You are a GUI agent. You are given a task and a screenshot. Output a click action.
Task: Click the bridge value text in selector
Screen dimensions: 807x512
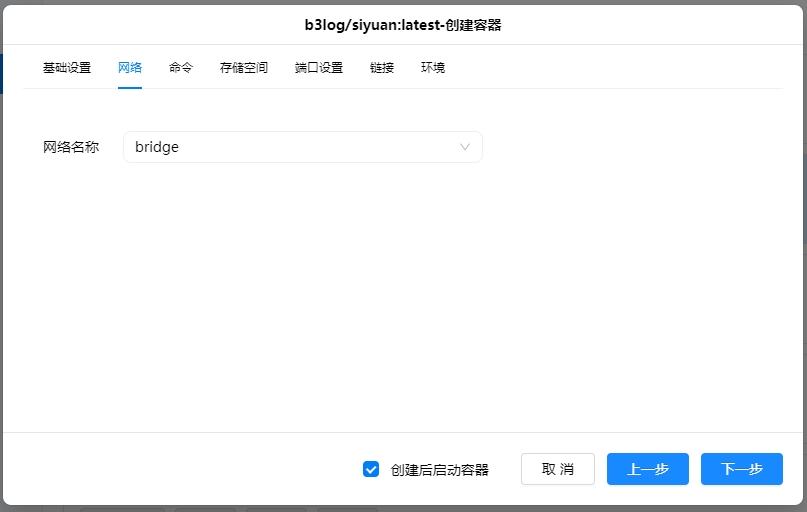click(x=157, y=147)
